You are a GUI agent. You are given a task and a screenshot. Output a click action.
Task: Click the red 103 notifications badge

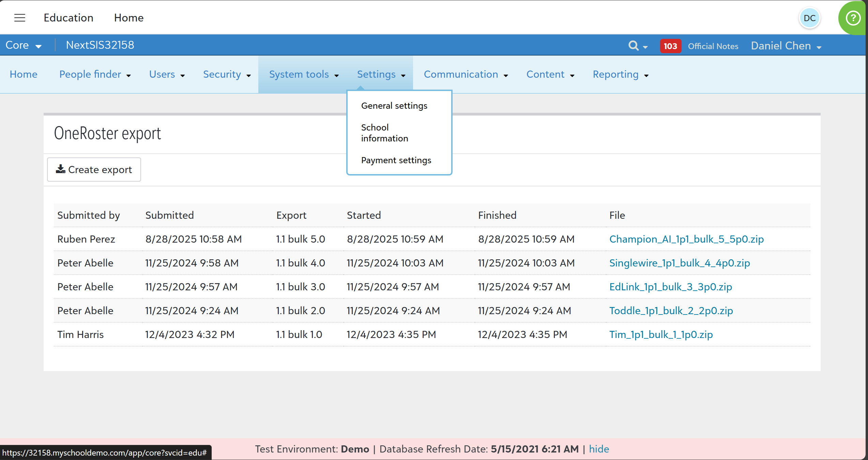point(670,46)
